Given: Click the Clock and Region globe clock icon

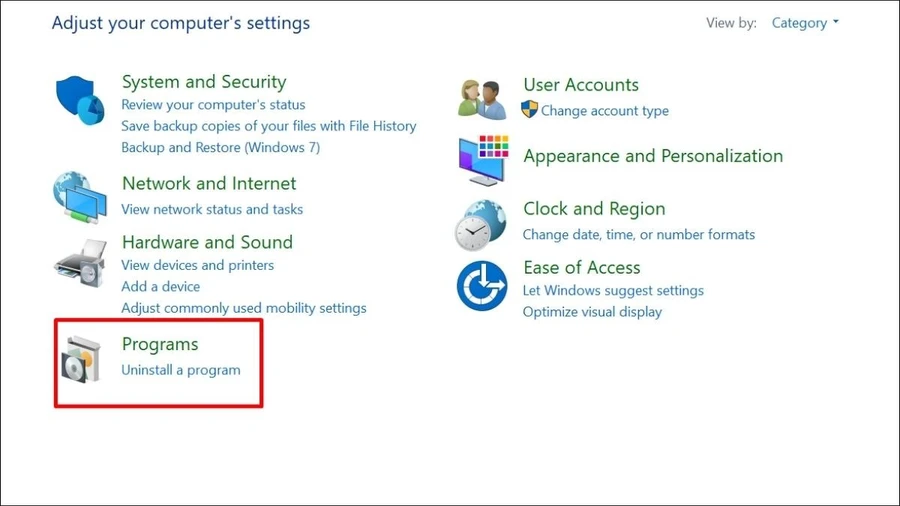Looking at the screenshot, I should (x=481, y=225).
